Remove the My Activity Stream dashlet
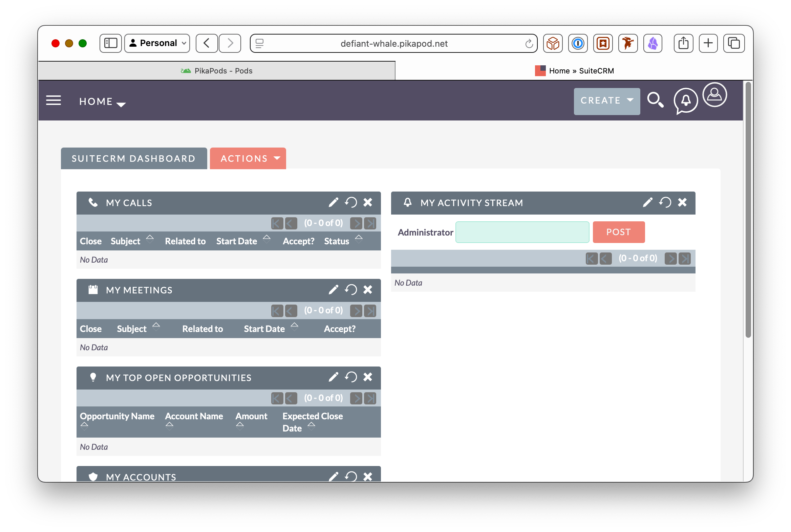791x532 pixels. [682, 203]
